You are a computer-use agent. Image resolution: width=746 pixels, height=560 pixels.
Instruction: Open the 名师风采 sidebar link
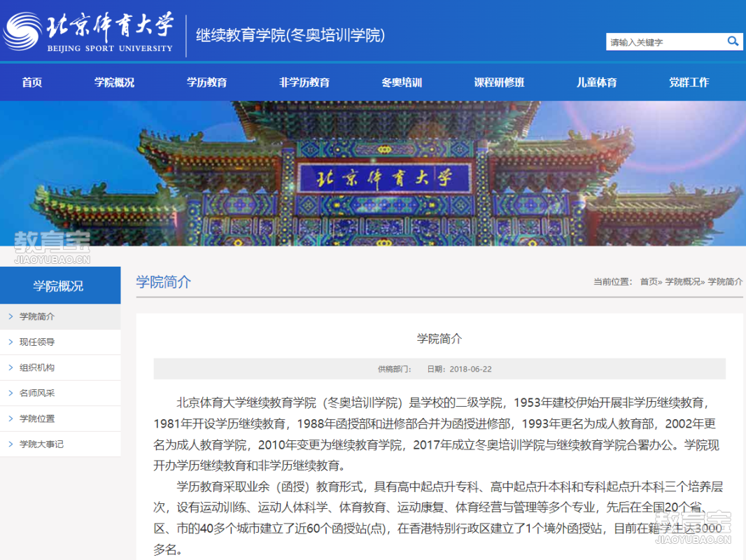(x=60, y=393)
